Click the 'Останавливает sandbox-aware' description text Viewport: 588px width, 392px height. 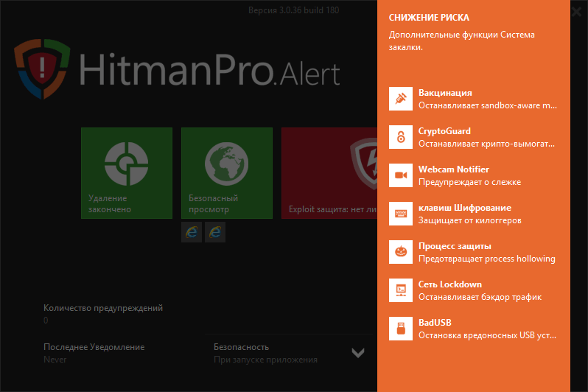(488, 105)
